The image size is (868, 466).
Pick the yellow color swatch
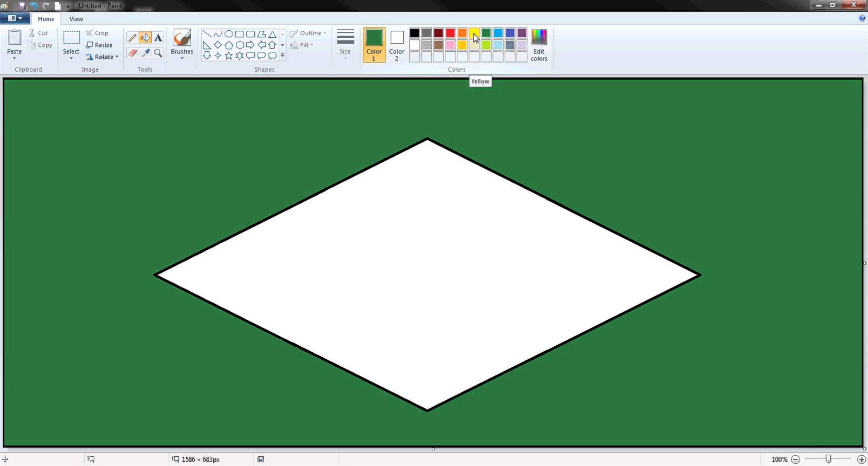click(x=474, y=33)
